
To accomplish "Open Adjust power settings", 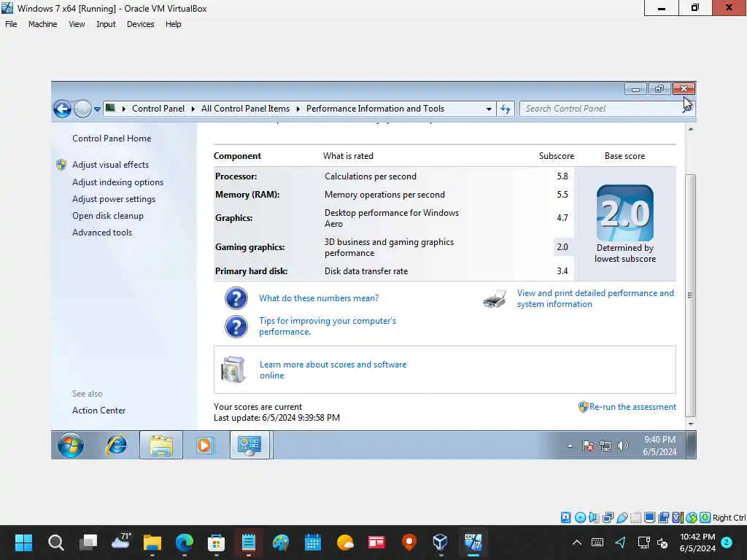I will [x=114, y=199].
